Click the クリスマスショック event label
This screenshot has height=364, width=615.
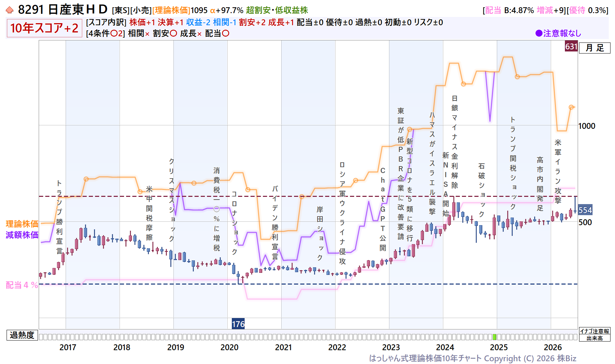click(172, 200)
